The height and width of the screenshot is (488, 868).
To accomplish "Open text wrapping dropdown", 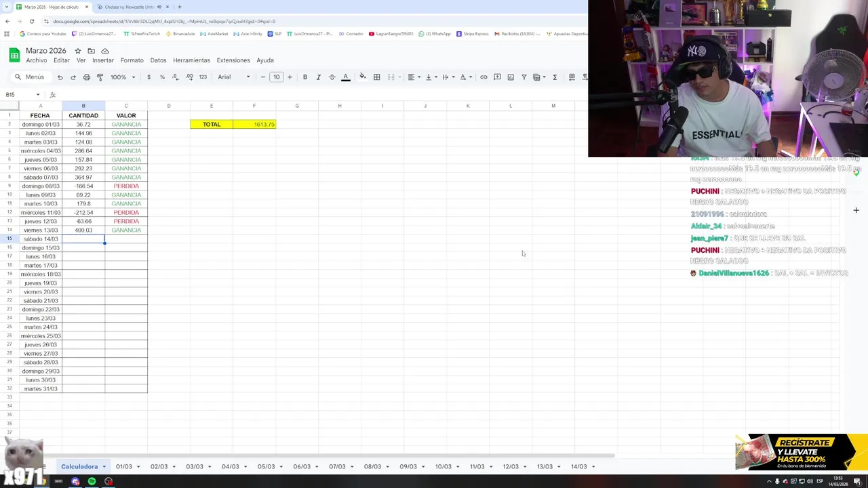I will pos(448,77).
